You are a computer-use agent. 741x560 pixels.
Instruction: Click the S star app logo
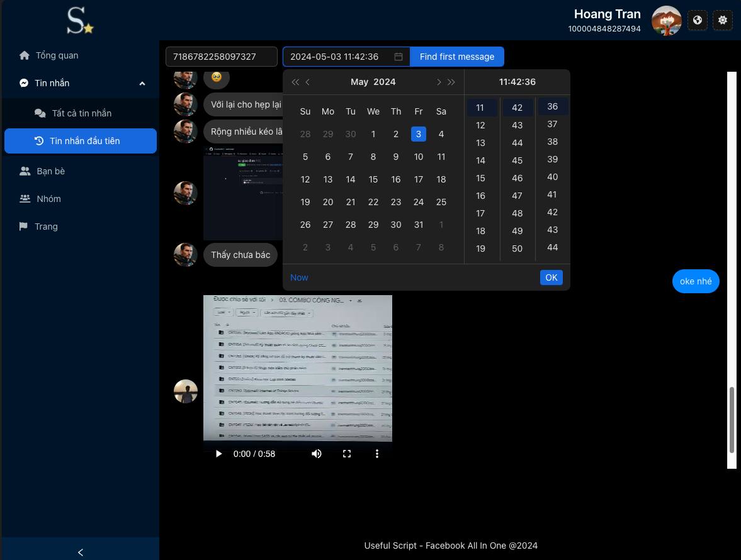coord(80,21)
